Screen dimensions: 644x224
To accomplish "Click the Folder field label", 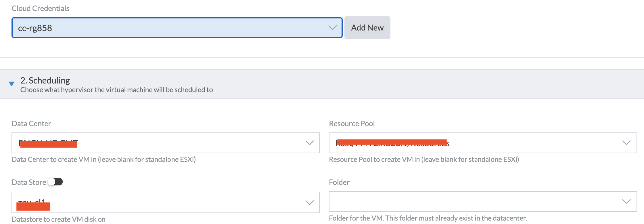I will click(339, 182).
